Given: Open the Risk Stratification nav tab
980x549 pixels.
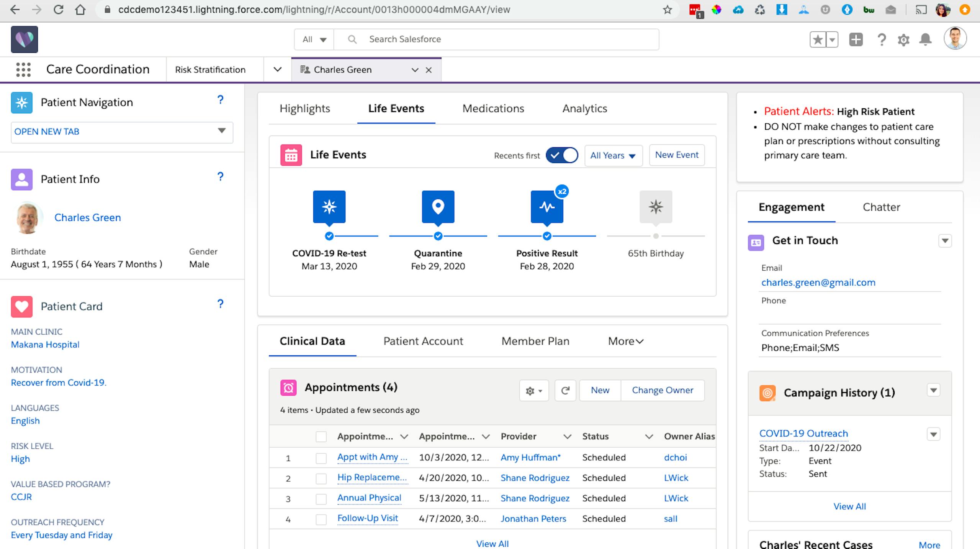Looking at the screenshot, I should [210, 70].
